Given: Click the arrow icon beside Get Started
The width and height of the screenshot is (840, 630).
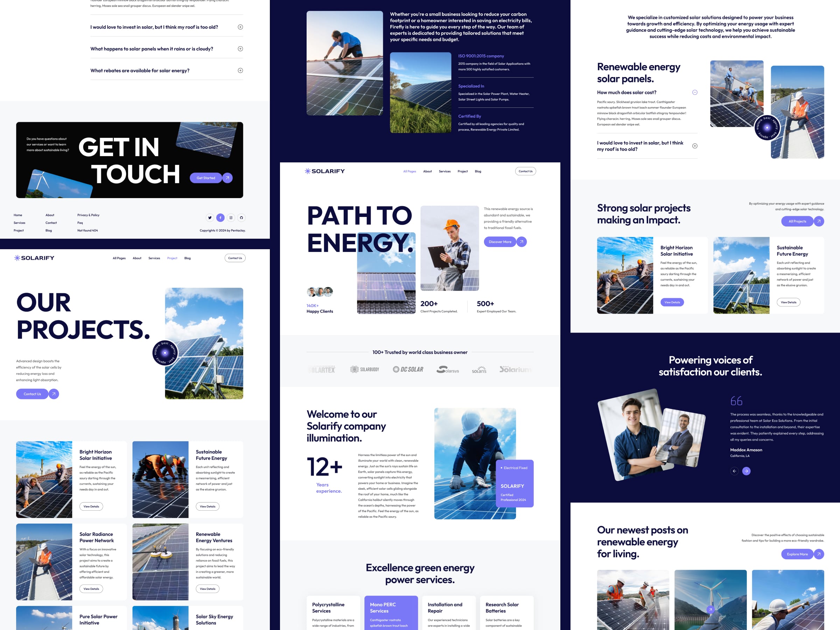Looking at the screenshot, I should pos(227,178).
